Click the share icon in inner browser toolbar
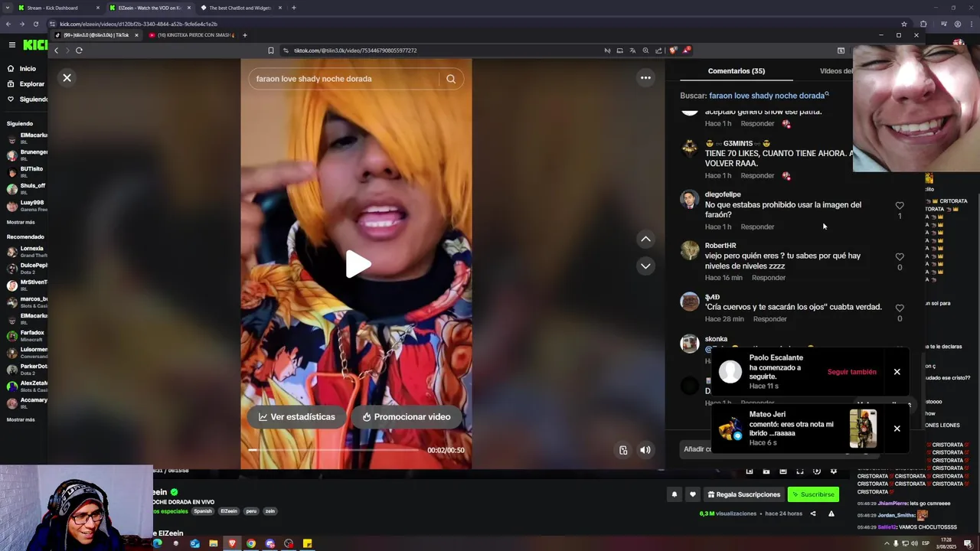The image size is (980, 551). (658, 51)
